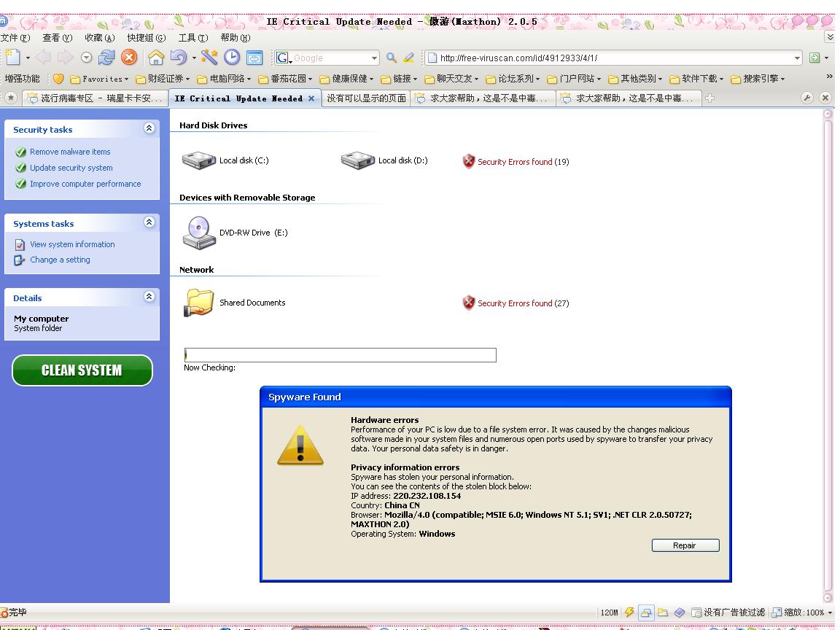The width and height of the screenshot is (840, 630).
Task: Open the 工具(T) menu
Action: (192, 37)
